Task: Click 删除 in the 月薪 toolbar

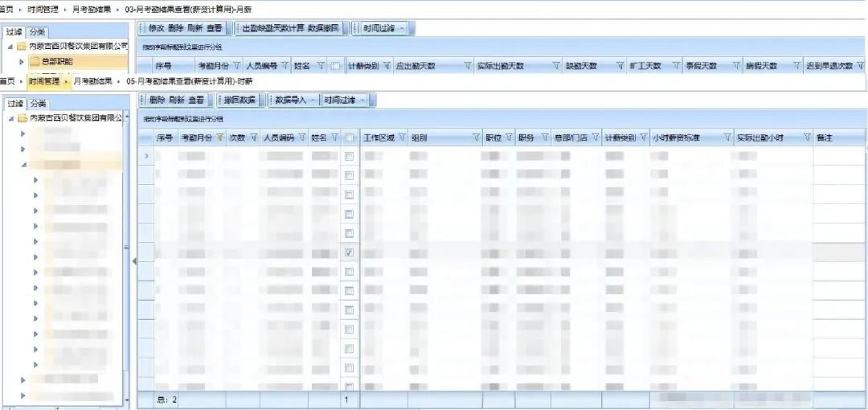Action: (175, 27)
